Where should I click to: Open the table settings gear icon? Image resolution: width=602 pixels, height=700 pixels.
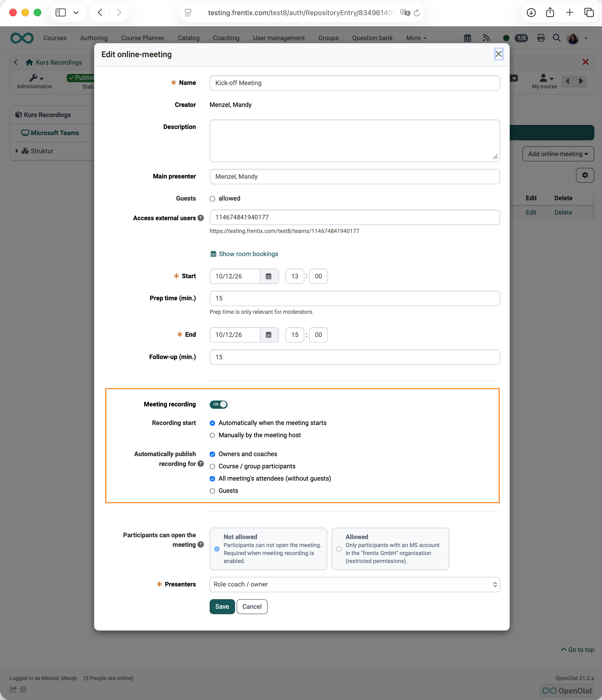tap(585, 175)
